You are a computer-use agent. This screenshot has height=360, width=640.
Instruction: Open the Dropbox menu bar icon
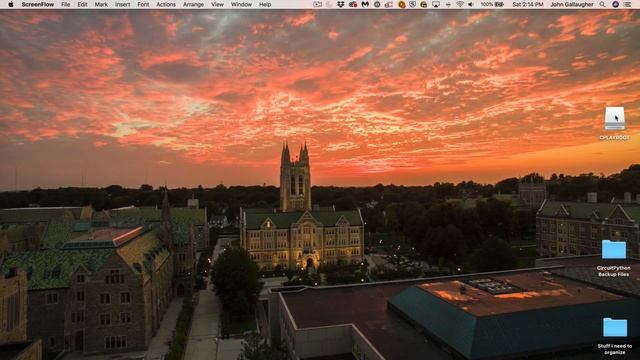pyautogui.click(x=340, y=4)
